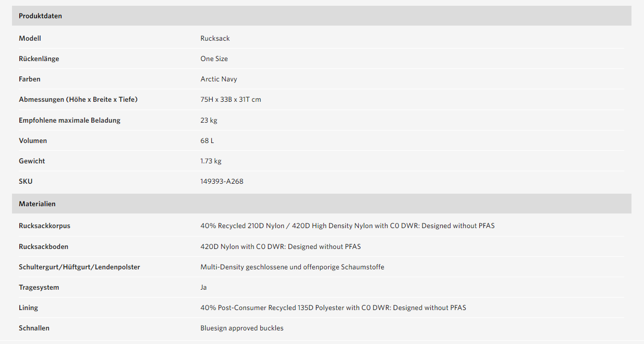Click the Bluesign approved buckles text

[242, 328]
